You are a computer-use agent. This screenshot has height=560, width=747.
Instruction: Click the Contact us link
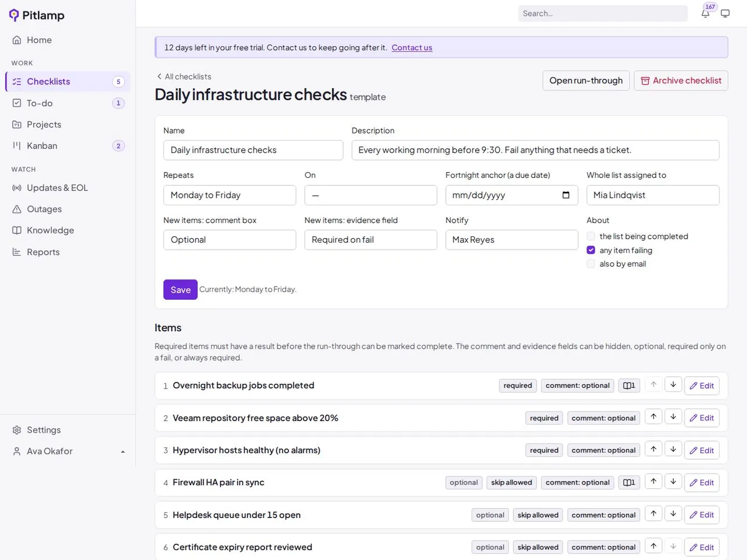412,48
